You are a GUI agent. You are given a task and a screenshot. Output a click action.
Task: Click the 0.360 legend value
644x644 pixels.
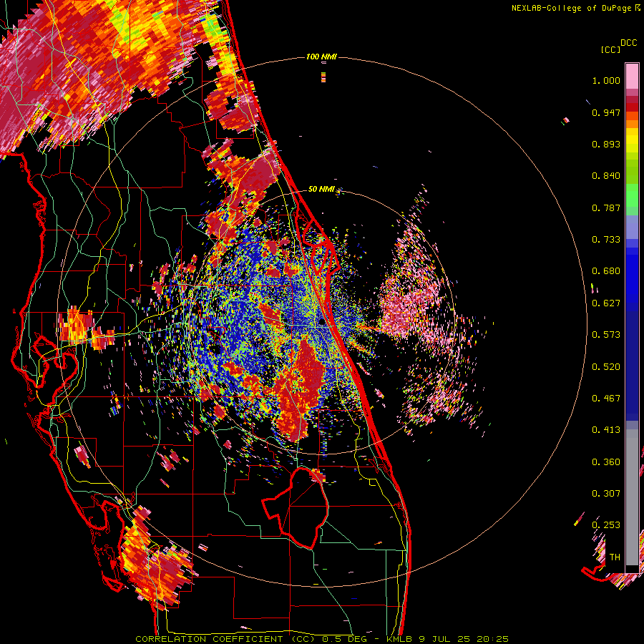606,462
